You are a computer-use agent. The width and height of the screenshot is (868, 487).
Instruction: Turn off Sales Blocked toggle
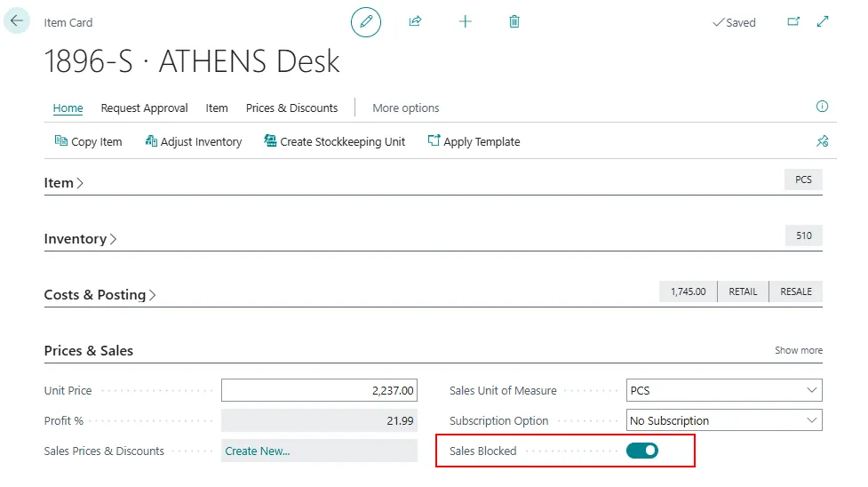tap(642, 451)
